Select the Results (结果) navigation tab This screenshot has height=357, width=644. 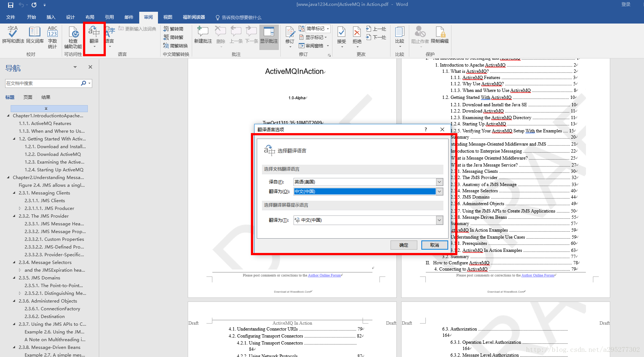pyautogui.click(x=46, y=97)
